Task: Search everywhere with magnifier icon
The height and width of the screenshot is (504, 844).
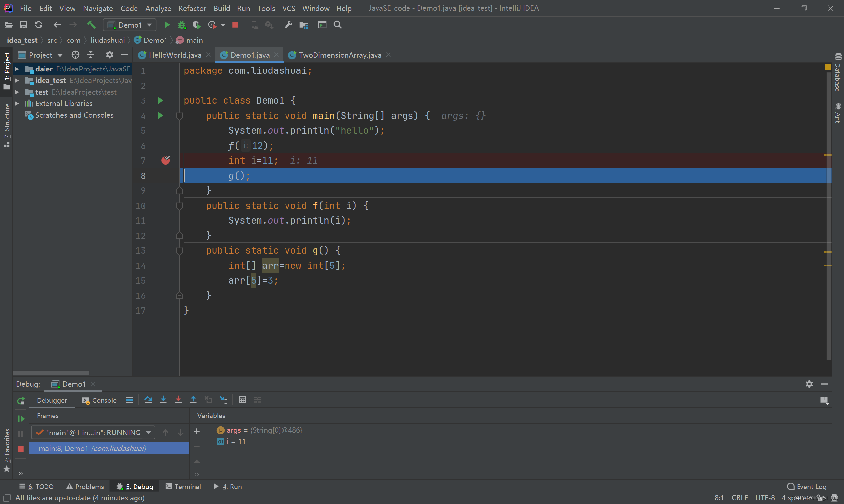Action: click(338, 25)
